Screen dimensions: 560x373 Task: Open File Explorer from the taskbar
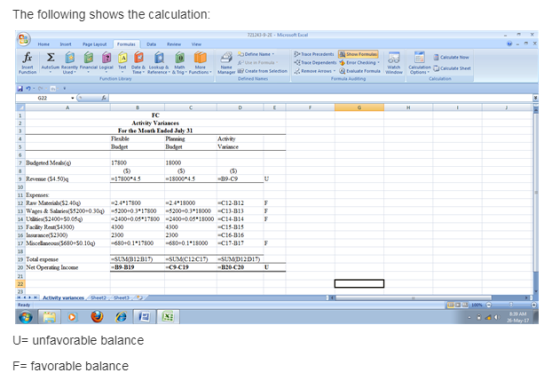click(x=49, y=317)
